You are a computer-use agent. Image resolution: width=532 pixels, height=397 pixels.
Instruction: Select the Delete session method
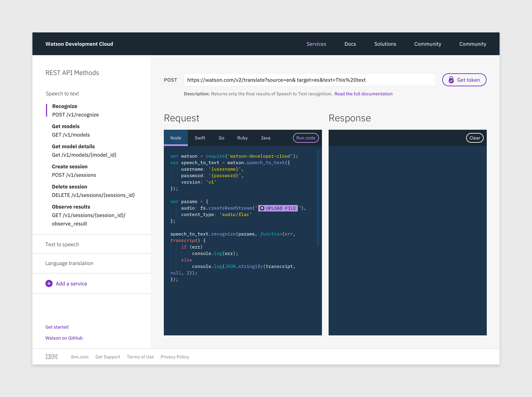(x=93, y=191)
